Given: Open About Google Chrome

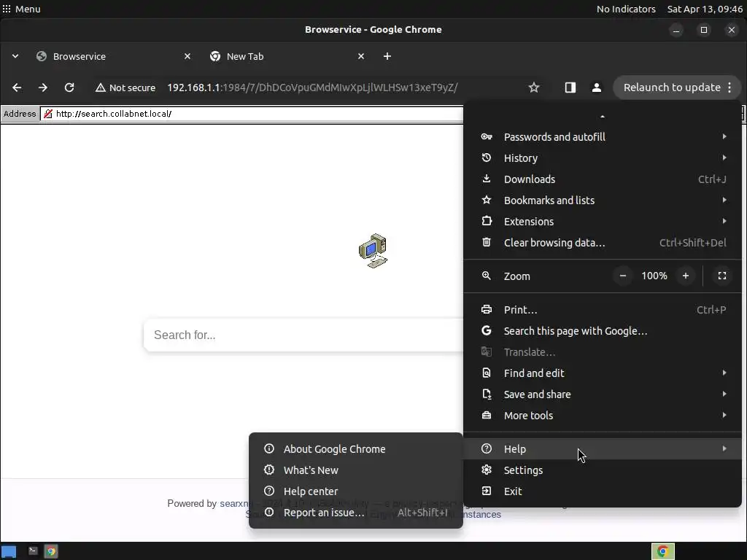Looking at the screenshot, I should pyautogui.click(x=356, y=449).
